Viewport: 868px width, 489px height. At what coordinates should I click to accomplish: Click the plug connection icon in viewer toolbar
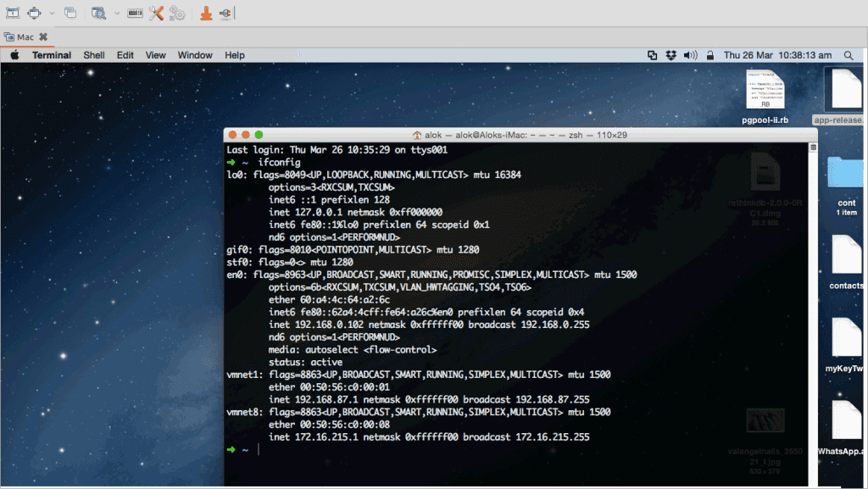pos(225,13)
